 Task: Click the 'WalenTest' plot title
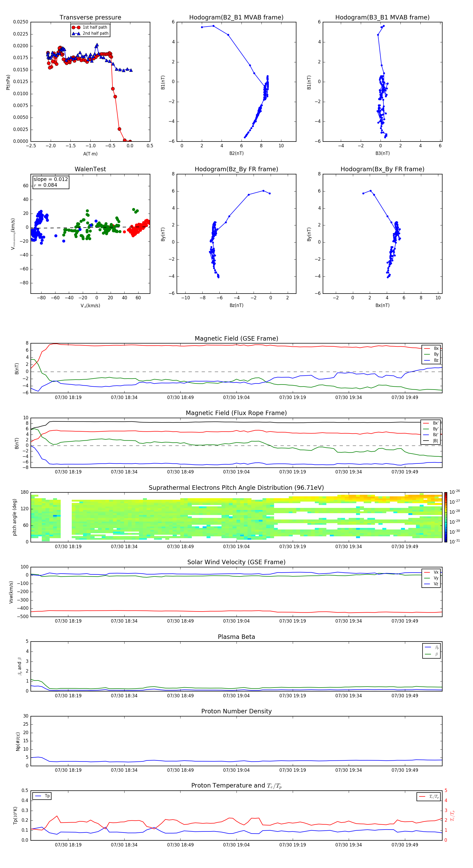(x=90, y=169)
